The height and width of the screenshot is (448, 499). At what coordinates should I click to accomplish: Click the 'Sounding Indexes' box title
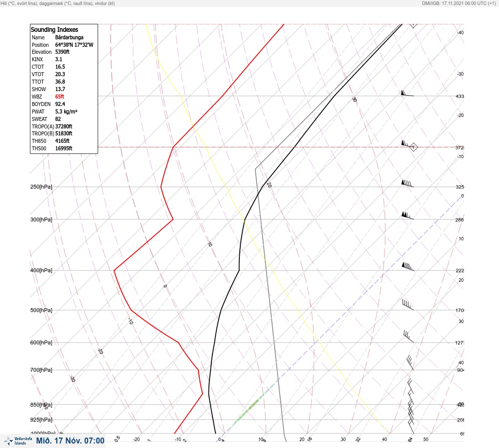coord(54,29)
